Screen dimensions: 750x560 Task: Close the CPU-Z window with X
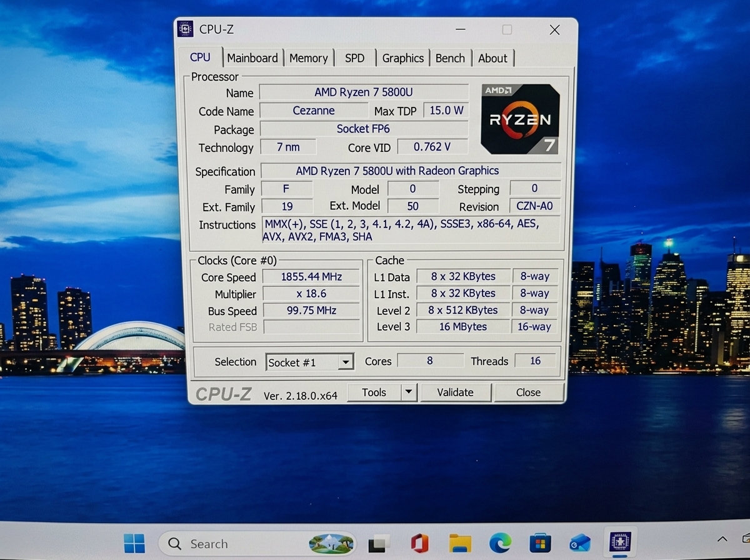(x=554, y=29)
